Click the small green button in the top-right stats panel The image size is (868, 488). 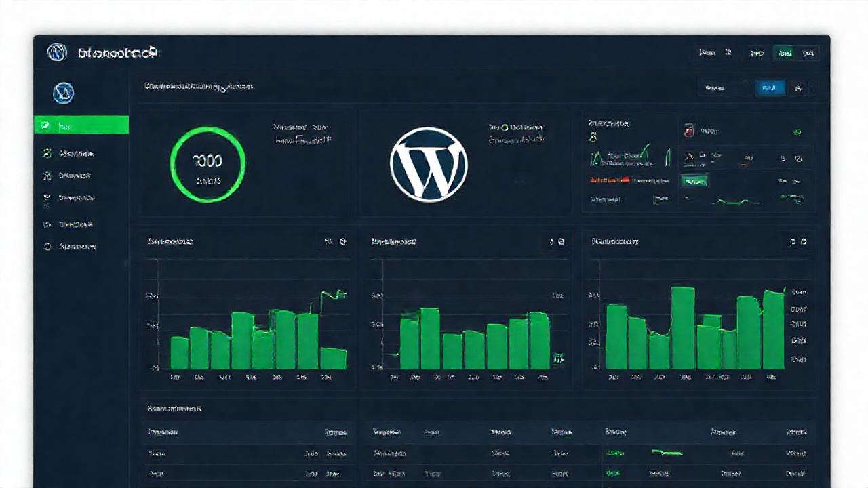coord(694,180)
